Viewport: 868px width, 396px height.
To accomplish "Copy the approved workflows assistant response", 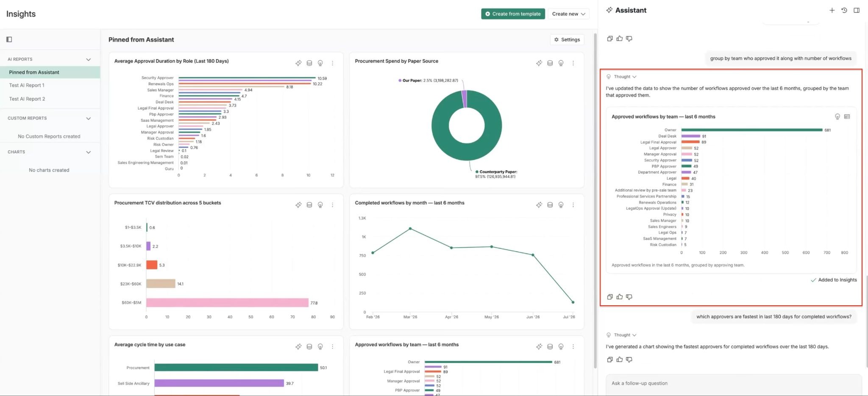I will tap(610, 297).
